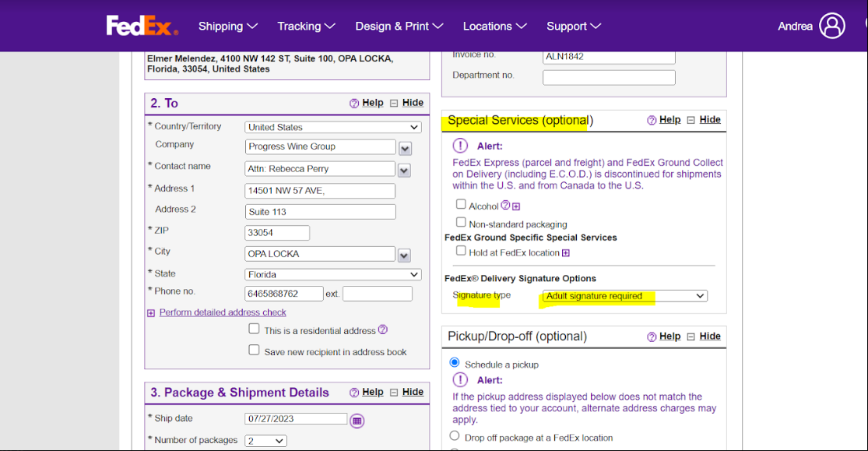The width and height of the screenshot is (868, 451).
Task: Click the Address 2 field with Suite 113
Action: [x=321, y=212]
